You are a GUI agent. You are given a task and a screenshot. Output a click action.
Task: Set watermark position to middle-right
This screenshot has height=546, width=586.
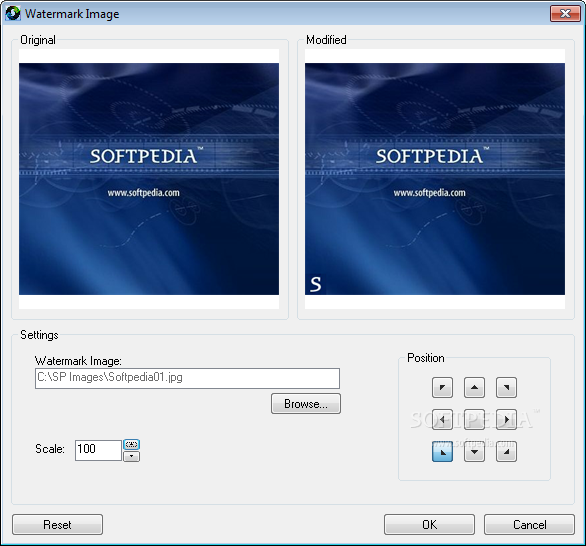pos(506,419)
